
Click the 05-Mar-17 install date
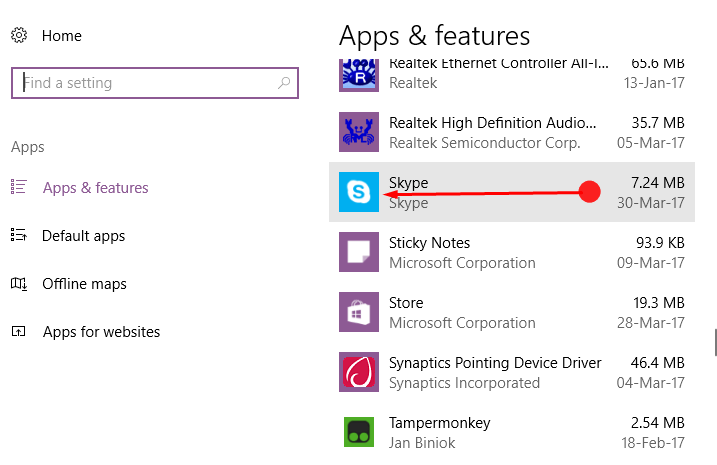tap(651, 143)
